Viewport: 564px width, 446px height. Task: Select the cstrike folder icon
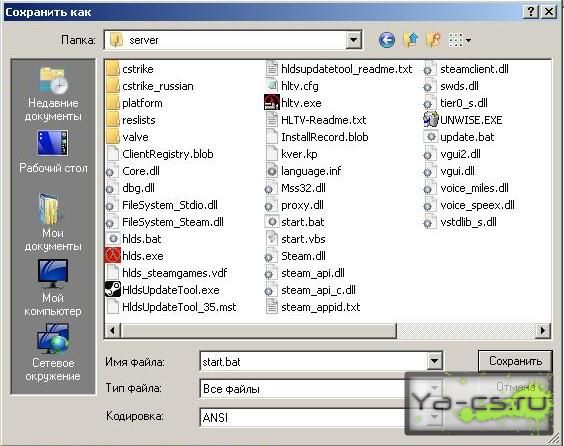coord(113,69)
